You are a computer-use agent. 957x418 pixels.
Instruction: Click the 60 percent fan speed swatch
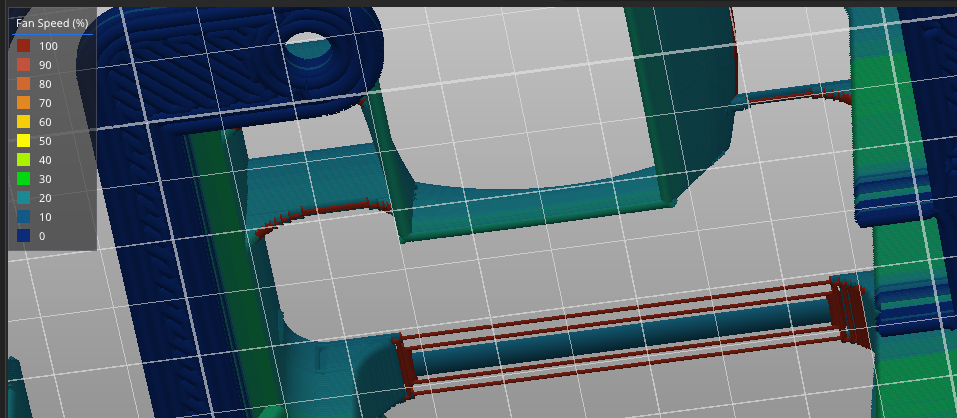pos(23,121)
